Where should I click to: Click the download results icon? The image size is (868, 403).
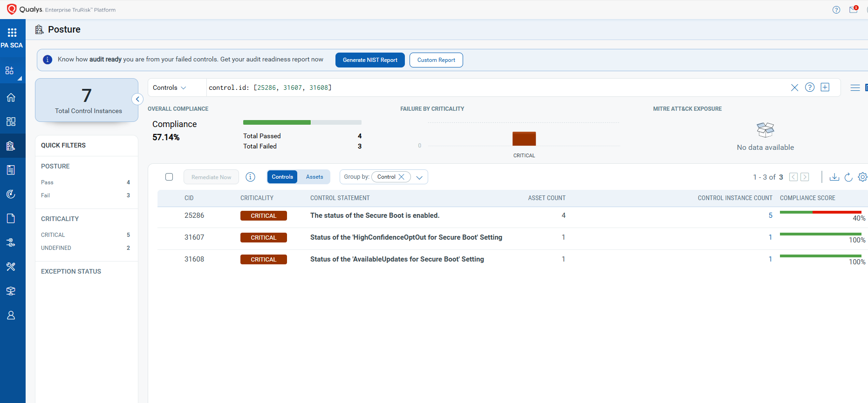point(834,177)
